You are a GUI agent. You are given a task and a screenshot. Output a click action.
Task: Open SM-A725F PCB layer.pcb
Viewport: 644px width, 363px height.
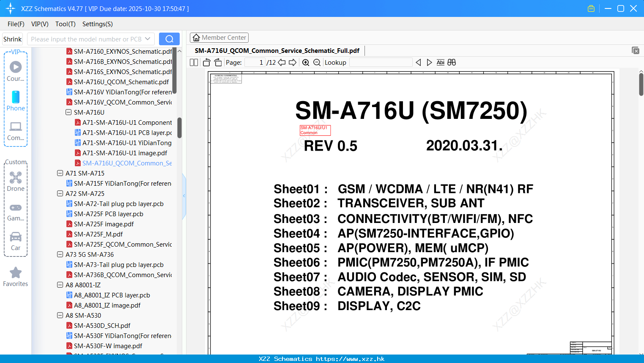coord(105,214)
